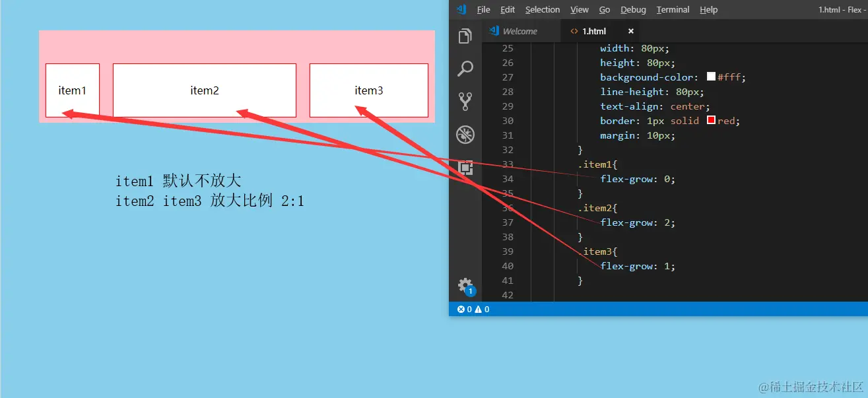Click the 'flex-grow: 2;' code line
Image resolution: width=868 pixels, height=398 pixels.
click(x=638, y=222)
